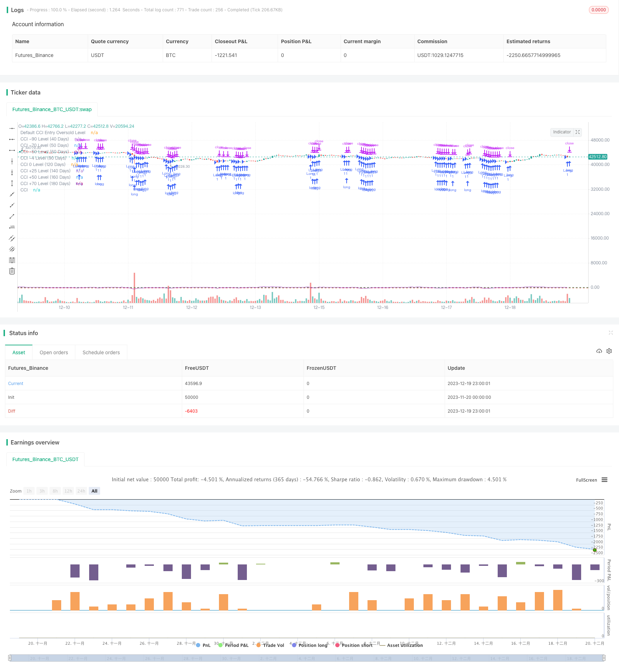Click the cloud download icon in Status info
Image resolution: width=619 pixels, height=672 pixels.
599,351
